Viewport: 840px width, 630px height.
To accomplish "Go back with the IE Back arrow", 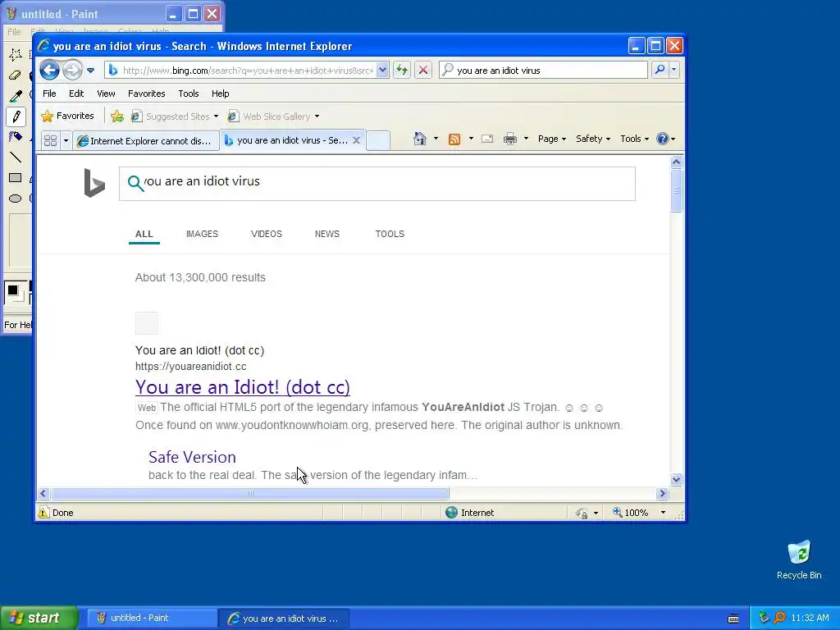I will pyautogui.click(x=49, y=71).
